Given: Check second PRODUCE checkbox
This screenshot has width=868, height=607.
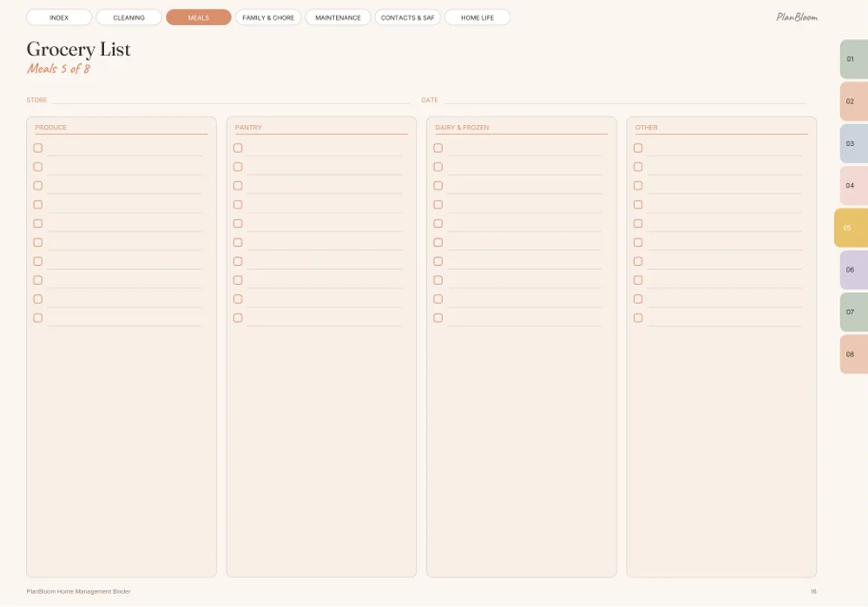Looking at the screenshot, I should (x=37, y=167).
